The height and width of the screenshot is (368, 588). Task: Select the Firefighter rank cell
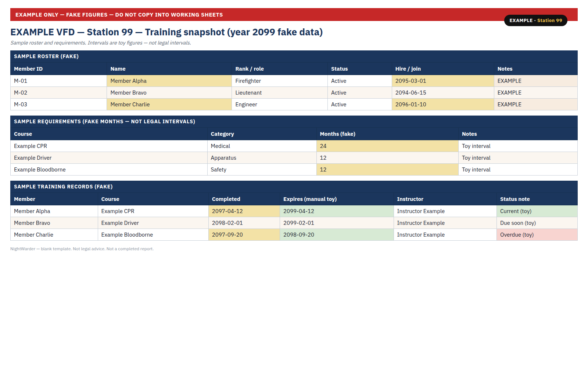pos(280,81)
